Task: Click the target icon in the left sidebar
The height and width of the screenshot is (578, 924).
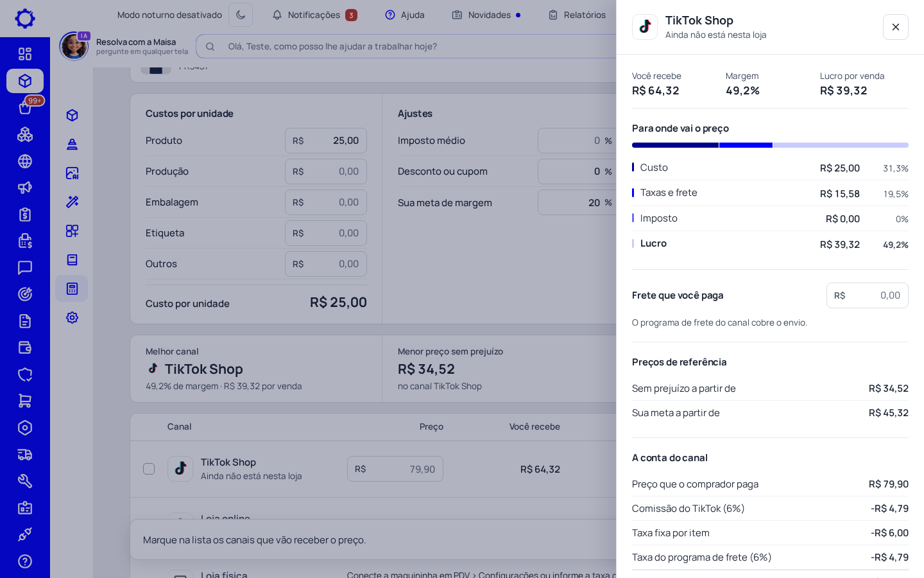Action: [x=25, y=294]
